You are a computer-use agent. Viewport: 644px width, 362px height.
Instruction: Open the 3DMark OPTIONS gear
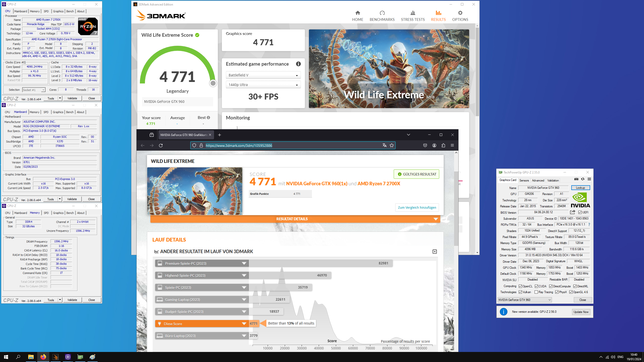(460, 16)
